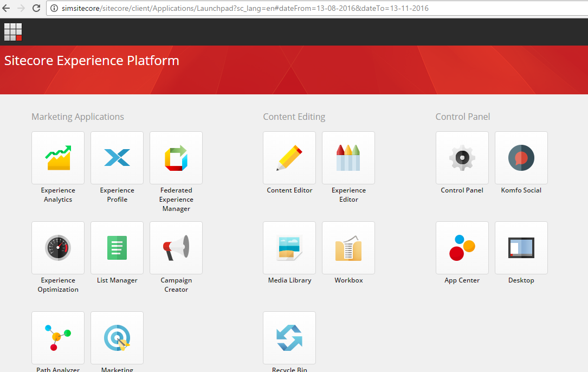
Task: Open Campaign Creator megaphone icon
Action: (x=176, y=248)
